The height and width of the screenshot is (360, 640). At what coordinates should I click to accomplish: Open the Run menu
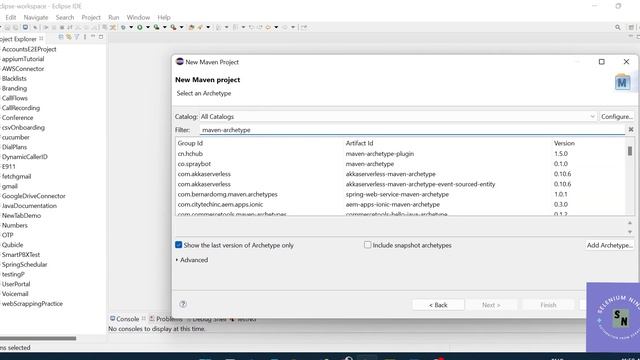(x=113, y=18)
